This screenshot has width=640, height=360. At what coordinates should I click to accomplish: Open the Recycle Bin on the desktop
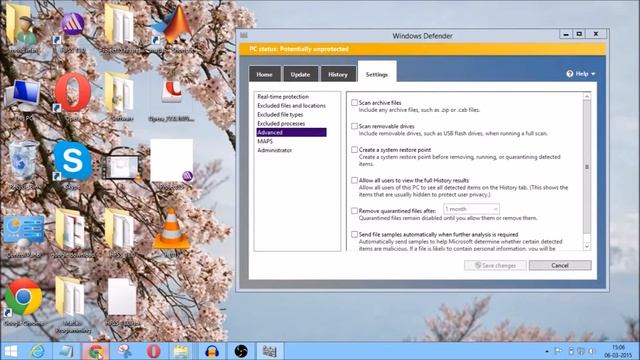coord(23,161)
